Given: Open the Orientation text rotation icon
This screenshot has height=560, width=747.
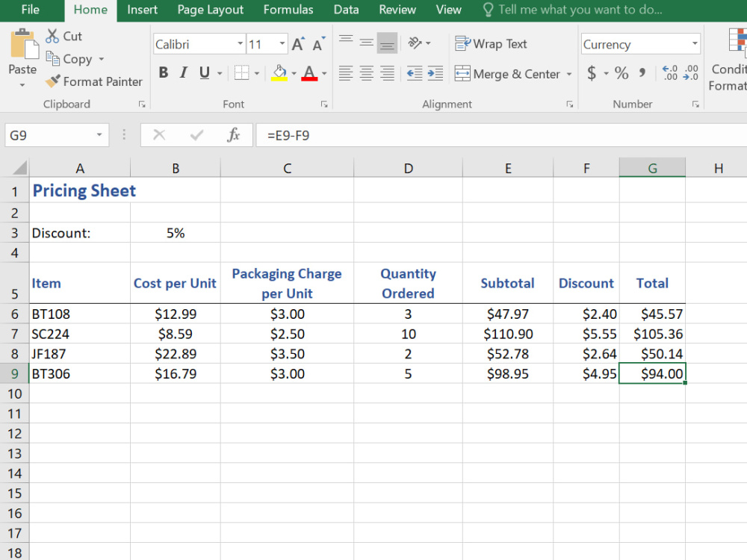Looking at the screenshot, I should [415, 43].
